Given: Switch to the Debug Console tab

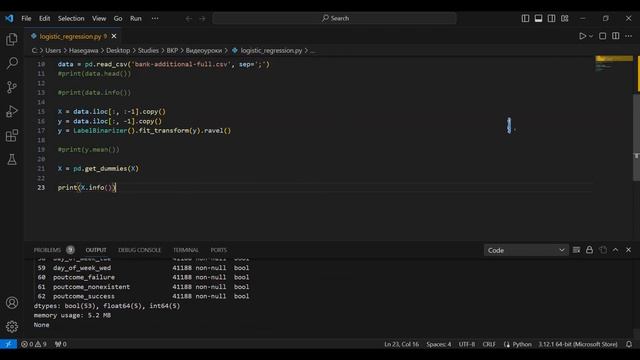Looking at the screenshot, I should pyautogui.click(x=140, y=250).
